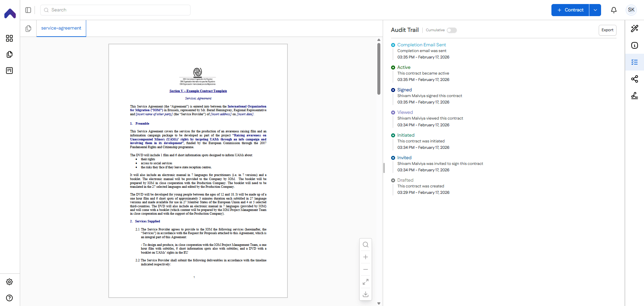Click inside the Search field
644x306 pixels.
coord(115,10)
